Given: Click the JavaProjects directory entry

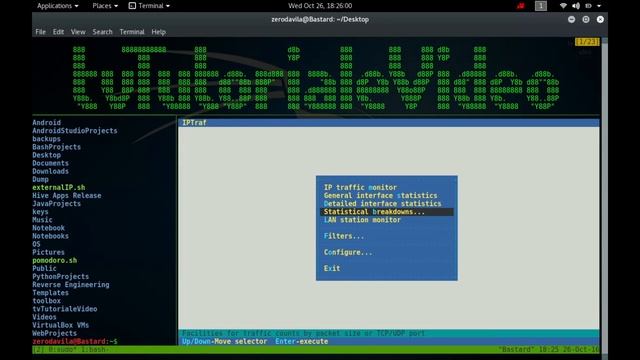Looking at the screenshot, I should pyautogui.click(x=56, y=204).
